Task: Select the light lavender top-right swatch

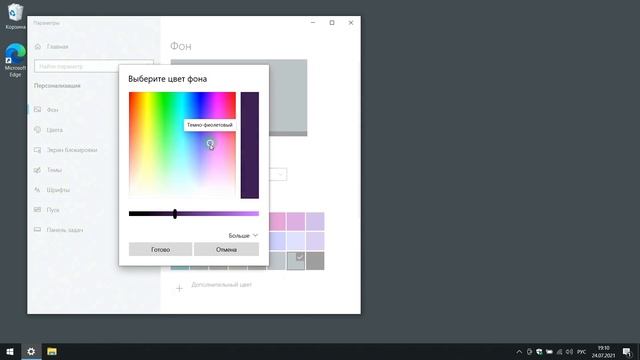Action: [x=315, y=221]
